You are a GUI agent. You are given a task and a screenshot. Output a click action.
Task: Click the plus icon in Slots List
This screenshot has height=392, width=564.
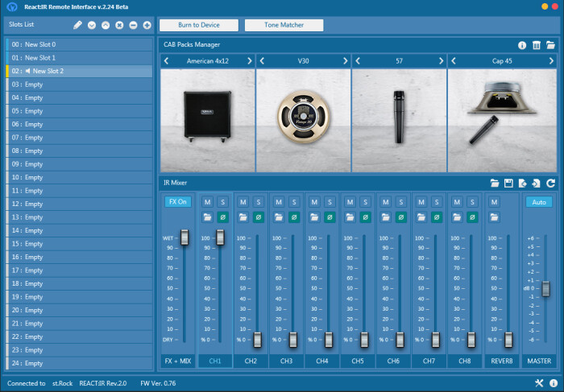click(x=147, y=25)
